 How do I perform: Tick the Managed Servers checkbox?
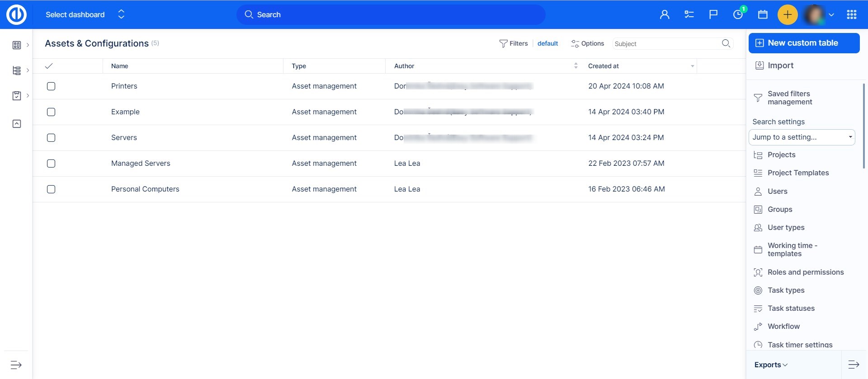click(x=51, y=164)
